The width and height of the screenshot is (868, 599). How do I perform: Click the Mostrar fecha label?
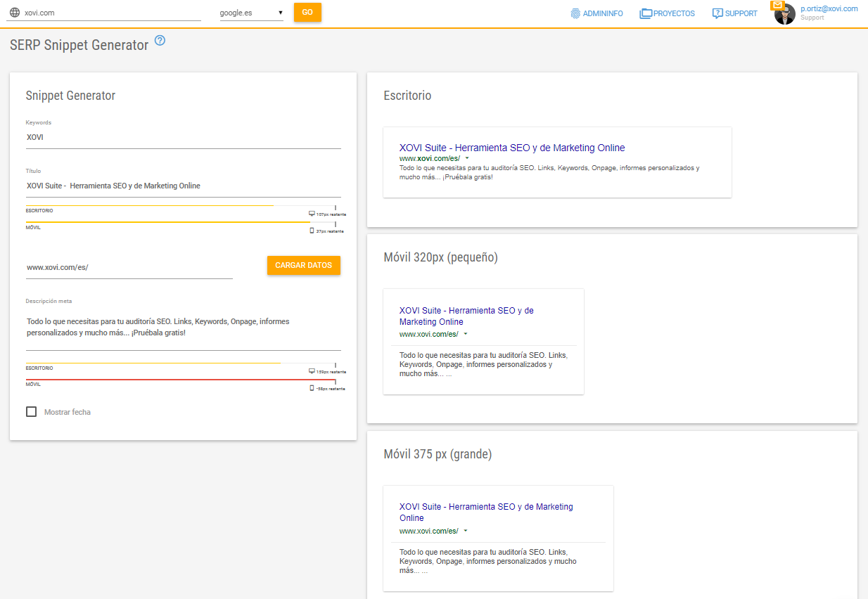pyautogui.click(x=68, y=412)
